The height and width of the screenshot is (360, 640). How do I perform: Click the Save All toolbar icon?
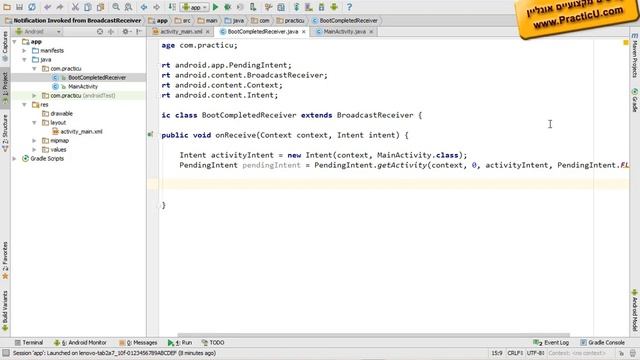point(19,7)
